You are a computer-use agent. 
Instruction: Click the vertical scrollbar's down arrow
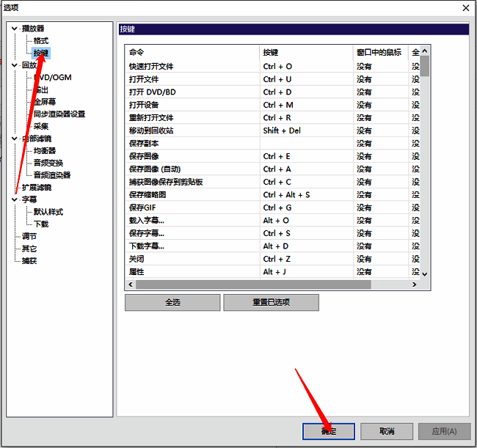pos(425,273)
